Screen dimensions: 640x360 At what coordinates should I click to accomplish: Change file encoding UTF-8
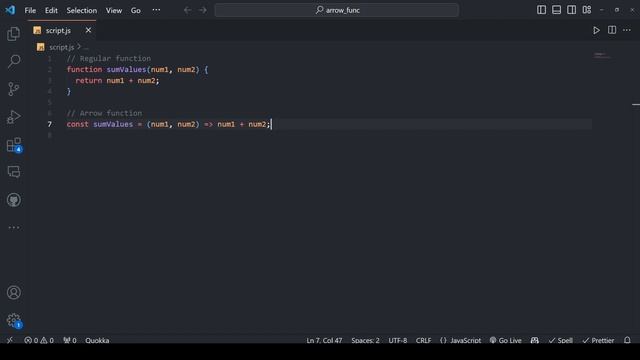coord(398,340)
